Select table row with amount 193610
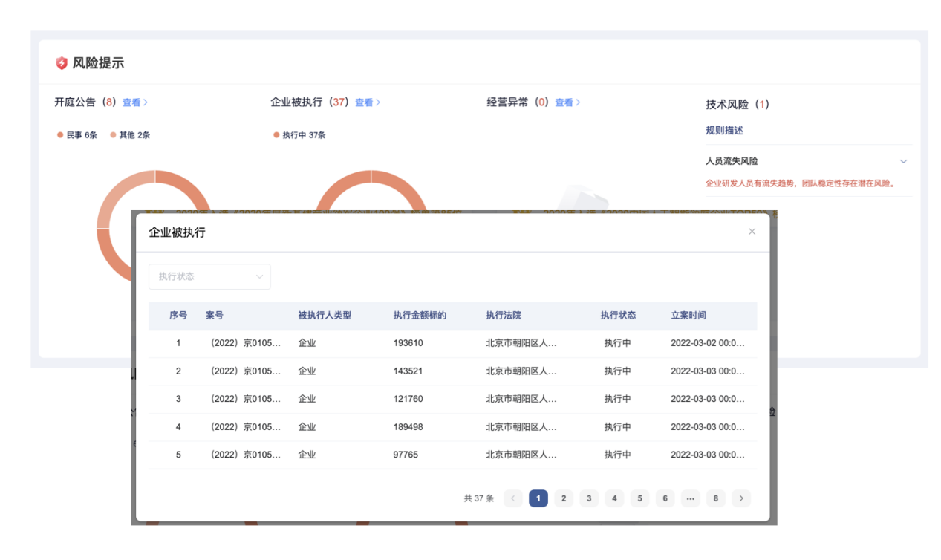Viewport: 941px width, 560px height. tap(408, 343)
